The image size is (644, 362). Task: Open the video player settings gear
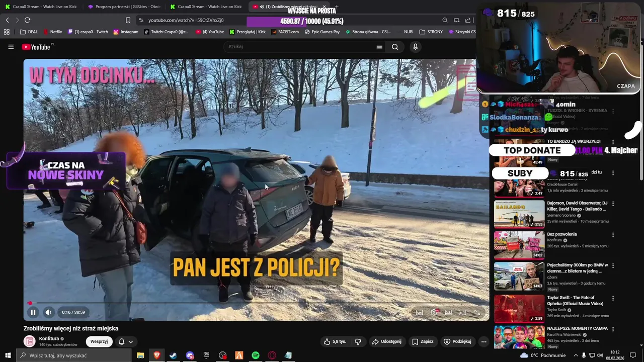pos(434,312)
